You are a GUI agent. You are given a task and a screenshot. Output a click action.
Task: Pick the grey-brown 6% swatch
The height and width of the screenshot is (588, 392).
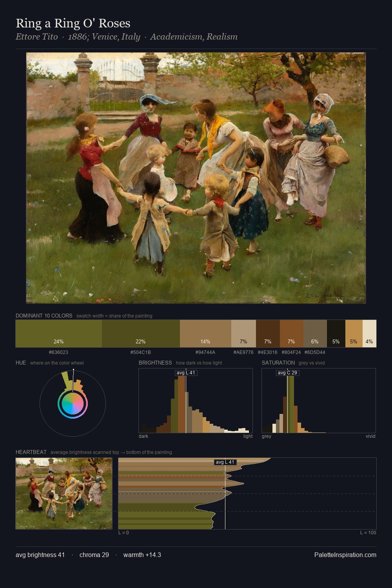(x=315, y=334)
